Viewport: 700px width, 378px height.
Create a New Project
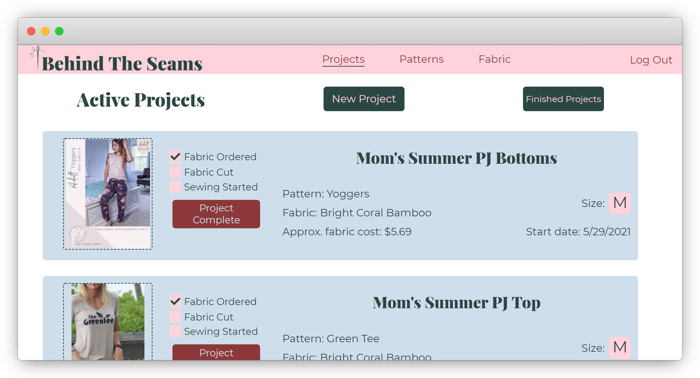364,99
